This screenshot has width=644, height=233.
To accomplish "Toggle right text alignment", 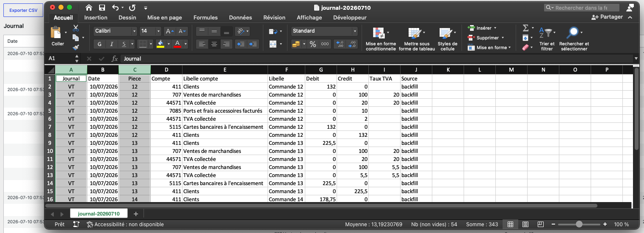I will coord(227,44).
